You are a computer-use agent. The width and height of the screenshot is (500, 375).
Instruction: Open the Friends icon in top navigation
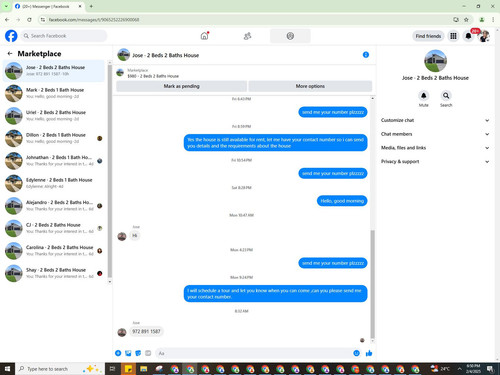247,36
